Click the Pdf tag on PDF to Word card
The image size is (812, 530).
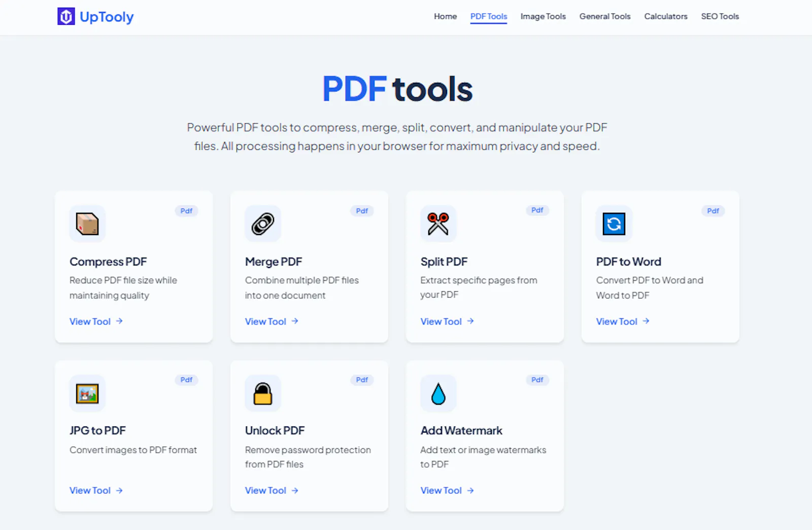coord(713,211)
